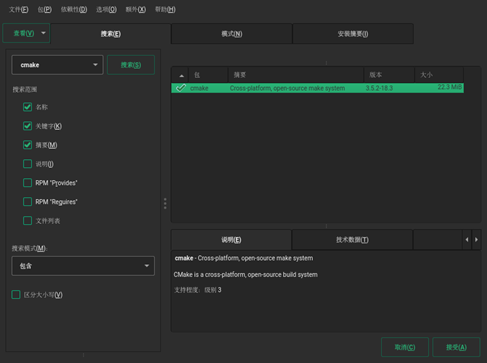Enable the RPM "Requires" checkbox

click(27, 202)
